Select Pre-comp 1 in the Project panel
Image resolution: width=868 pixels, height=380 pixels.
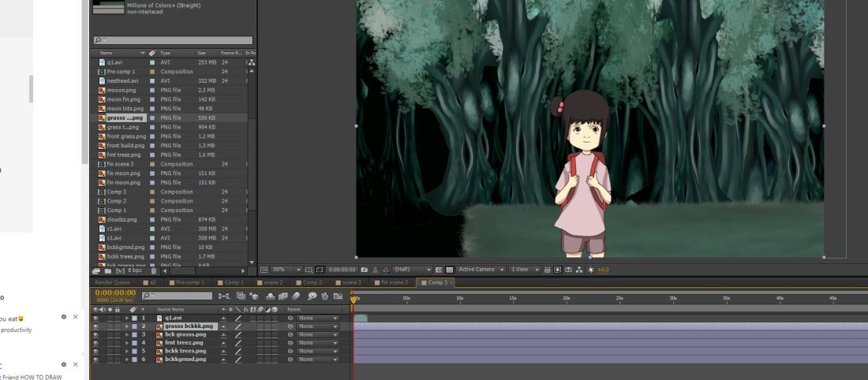pyautogui.click(x=121, y=72)
